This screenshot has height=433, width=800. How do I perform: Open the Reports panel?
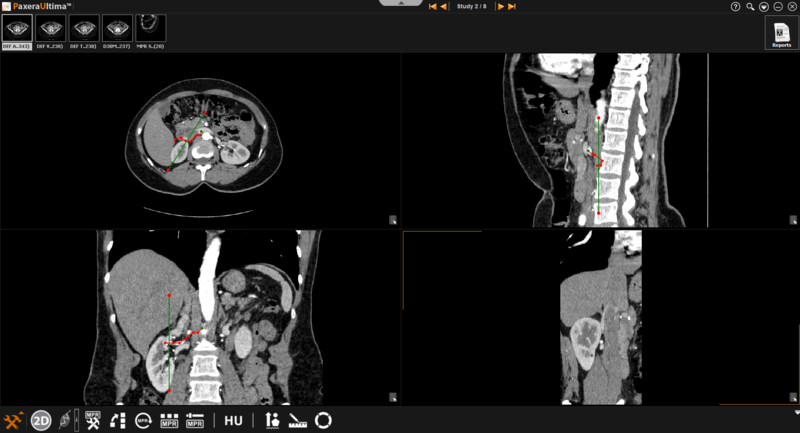(x=781, y=34)
